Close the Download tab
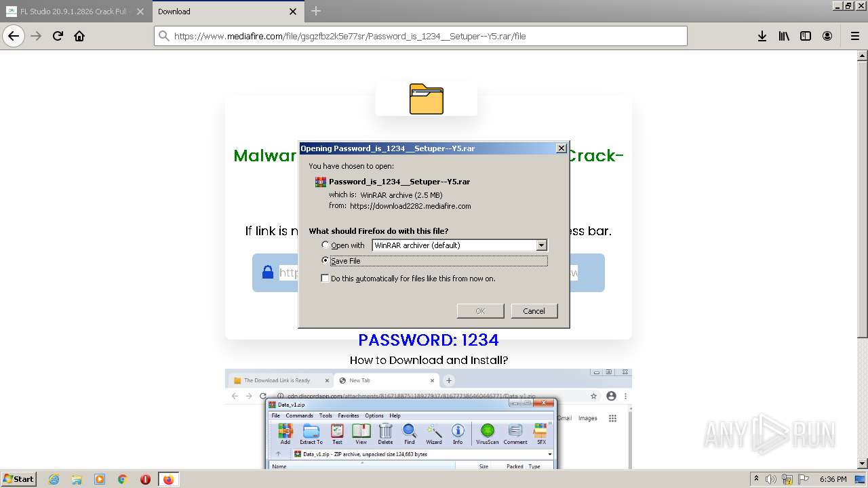Screen dimensions: 868x488 click(293, 11)
